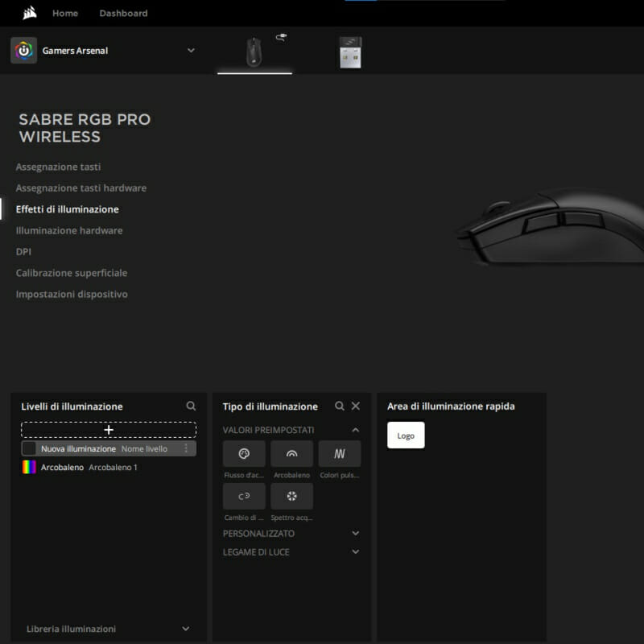Open Assegnazione tasti hardware section
The width and height of the screenshot is (644, 644).
tap(81, 188)
